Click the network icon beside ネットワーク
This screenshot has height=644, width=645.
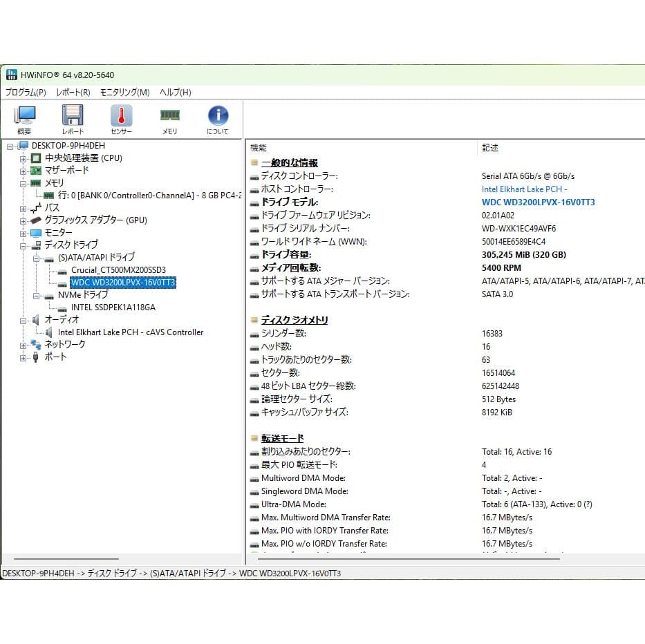pos(35,344)
